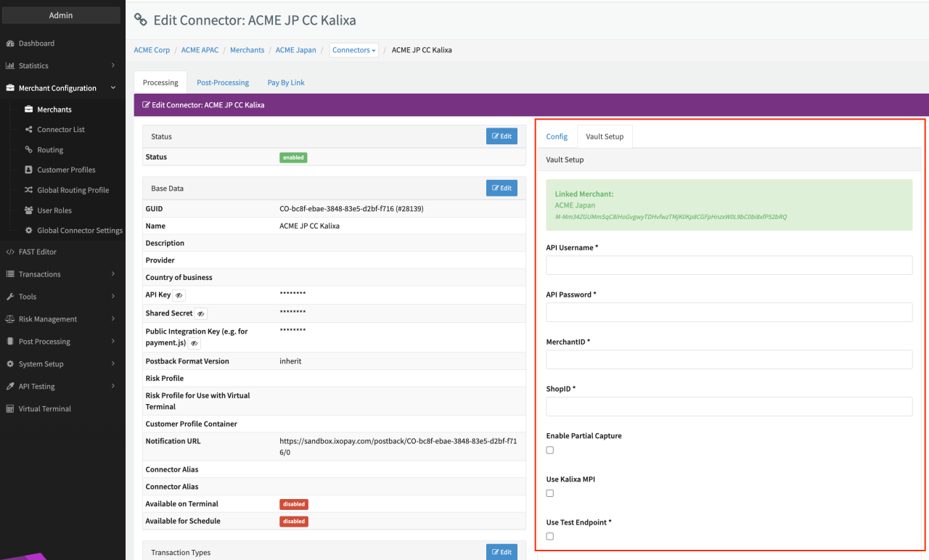
Task: Click the Virtual Terminal calculator icon
Action: 10,409
